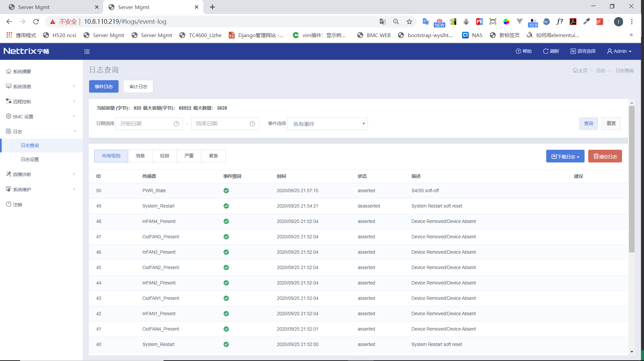Click the page scrollbar down arrow
Image resolution: width=644 pixels, height=361 pixels.
pyautogui.click(x=632, y=352)
